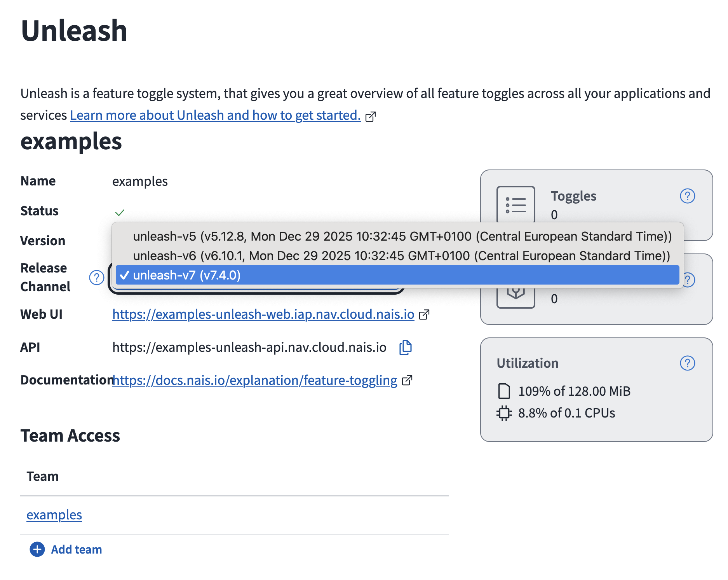
Task: Click the CPU chip icon in Utilization
Action: coord(504,413)
